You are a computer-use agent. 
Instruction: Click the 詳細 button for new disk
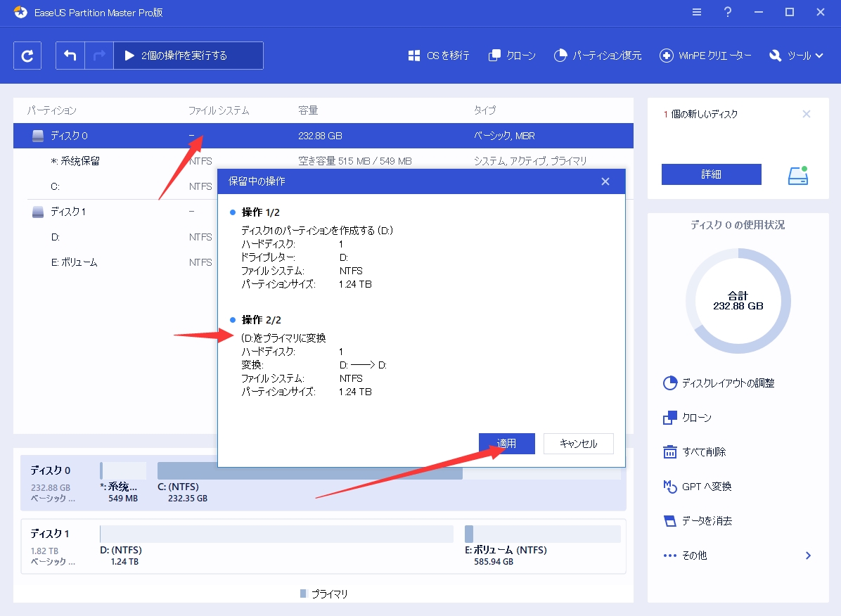point(711,174)
